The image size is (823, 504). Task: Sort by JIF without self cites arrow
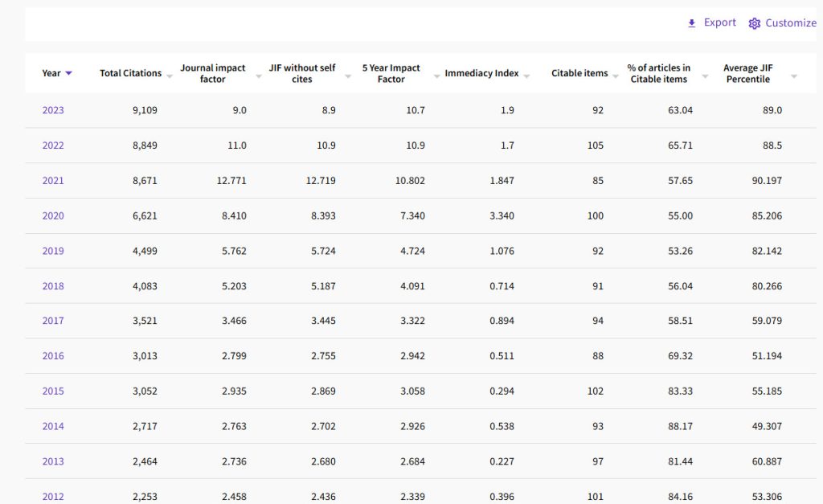tap(348, 76)
